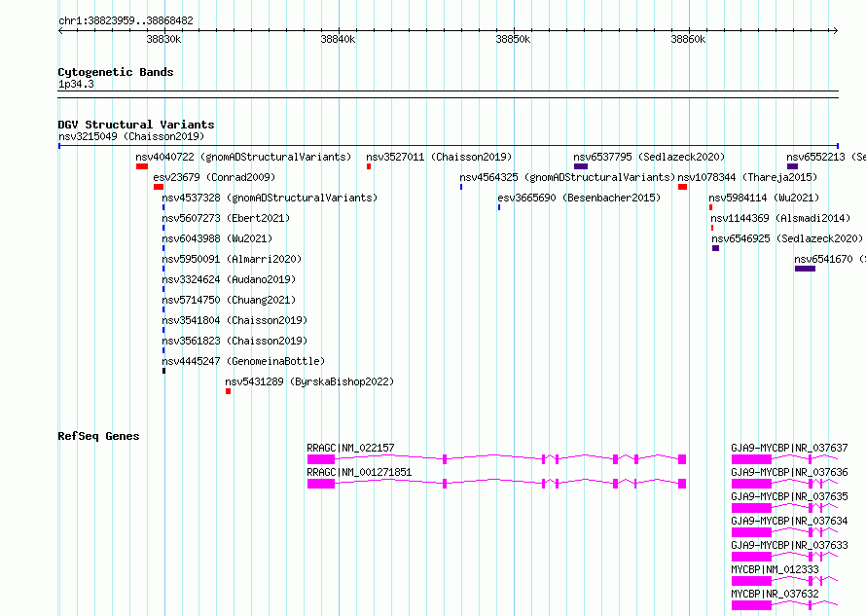The width and height of the screenshot is (866, 616).
Task: Select variant nsv5984114 (Wu2021)
Action: [x=764, y=198]
